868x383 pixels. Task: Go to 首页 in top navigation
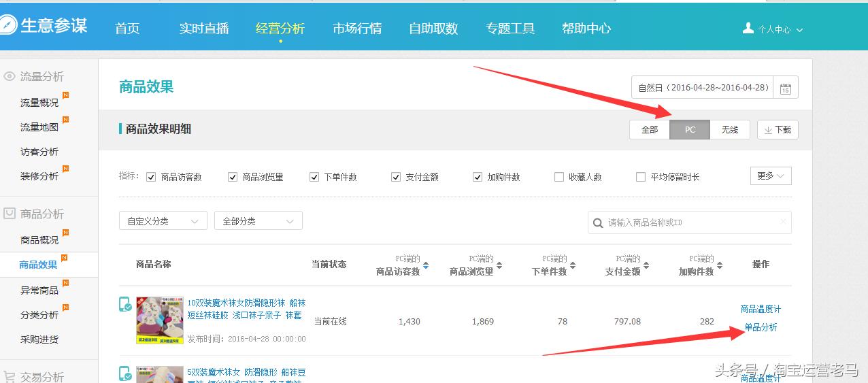click(x=127, y=29)
